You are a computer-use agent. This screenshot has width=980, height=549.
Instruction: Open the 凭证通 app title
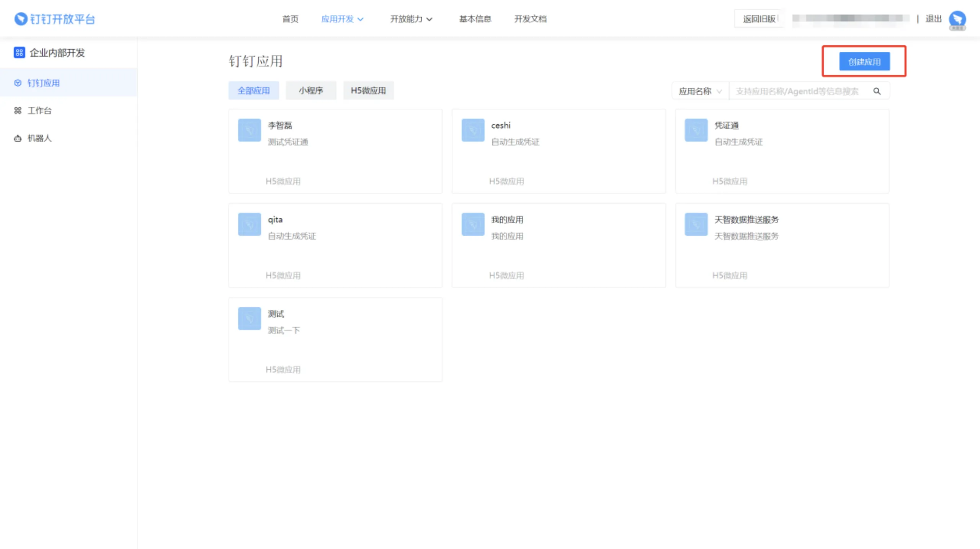click(726, 125)
